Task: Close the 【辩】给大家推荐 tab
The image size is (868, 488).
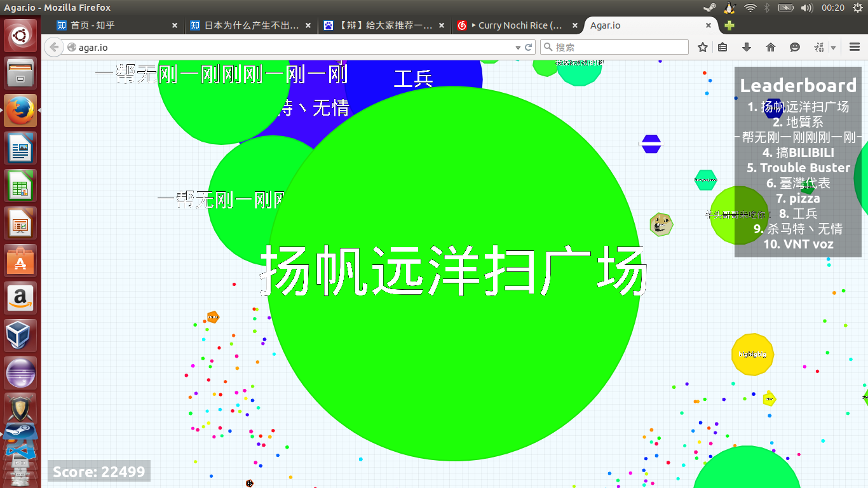Action: tap(441, 25)
